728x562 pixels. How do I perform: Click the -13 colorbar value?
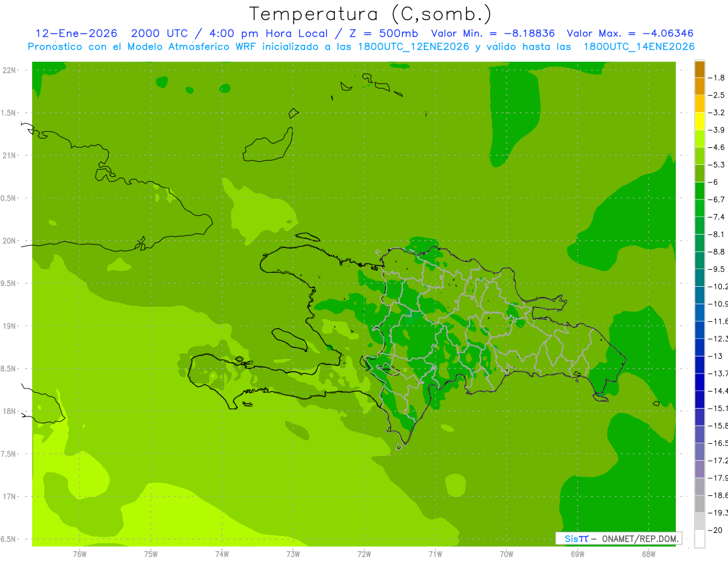click(715, 356)
